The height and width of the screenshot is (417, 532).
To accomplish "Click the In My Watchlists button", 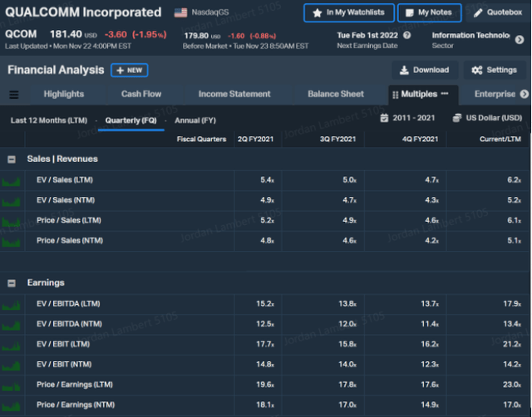I will 349,13.
